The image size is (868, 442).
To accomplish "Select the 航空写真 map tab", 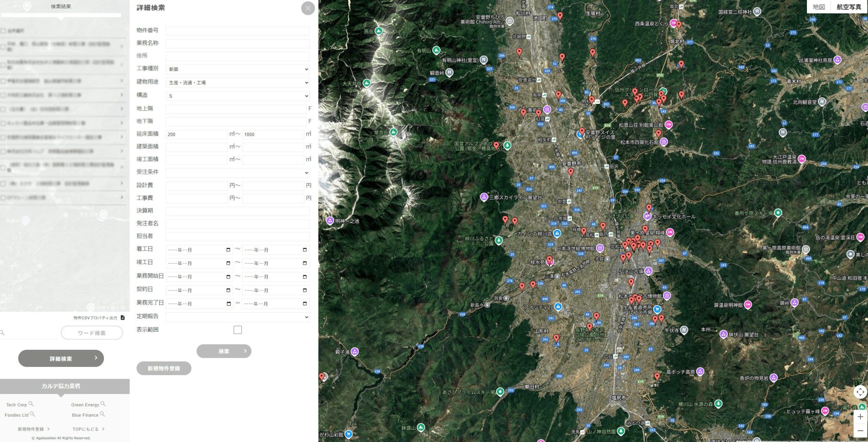I will pyautogui.click(x=849, y=7).
